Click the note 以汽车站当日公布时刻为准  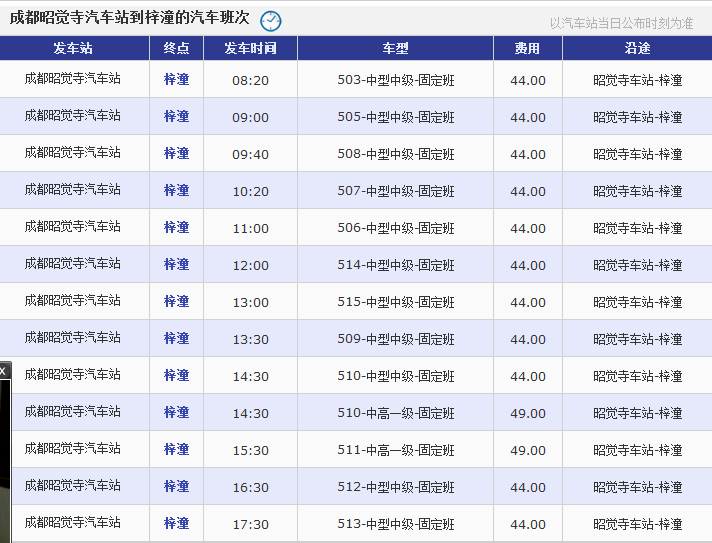621,23
